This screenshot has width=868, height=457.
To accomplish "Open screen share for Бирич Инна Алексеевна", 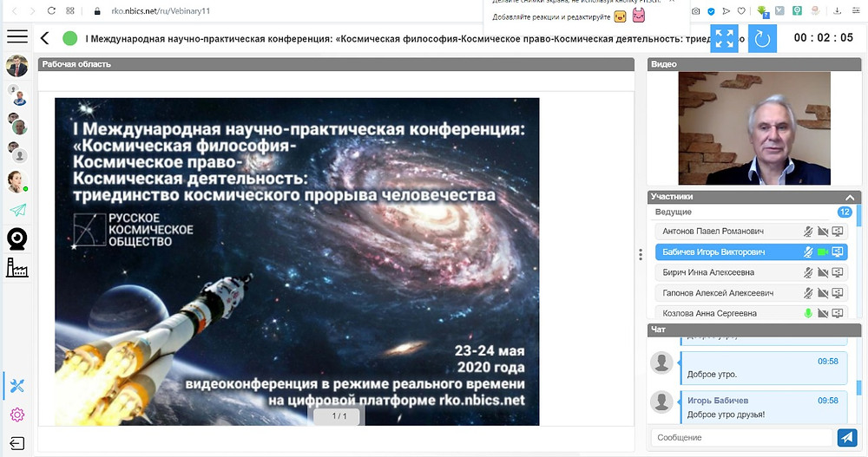I will [x=838, y=272].
